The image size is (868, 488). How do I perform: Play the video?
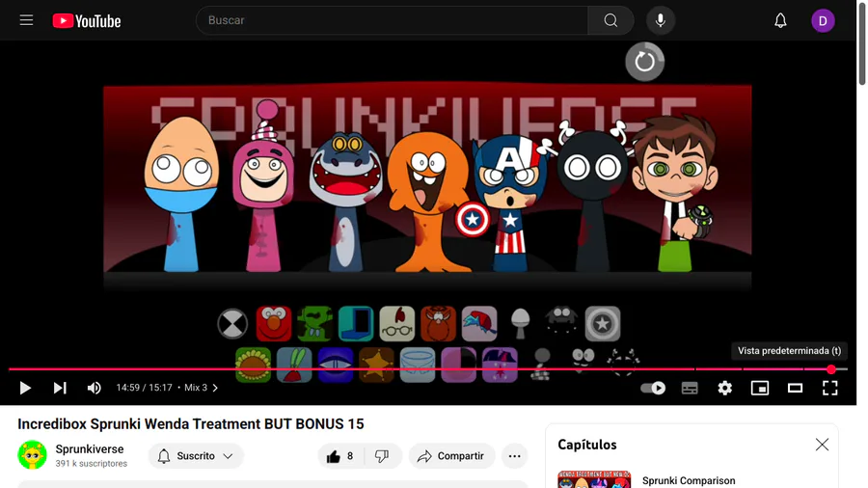coord(25,388)
